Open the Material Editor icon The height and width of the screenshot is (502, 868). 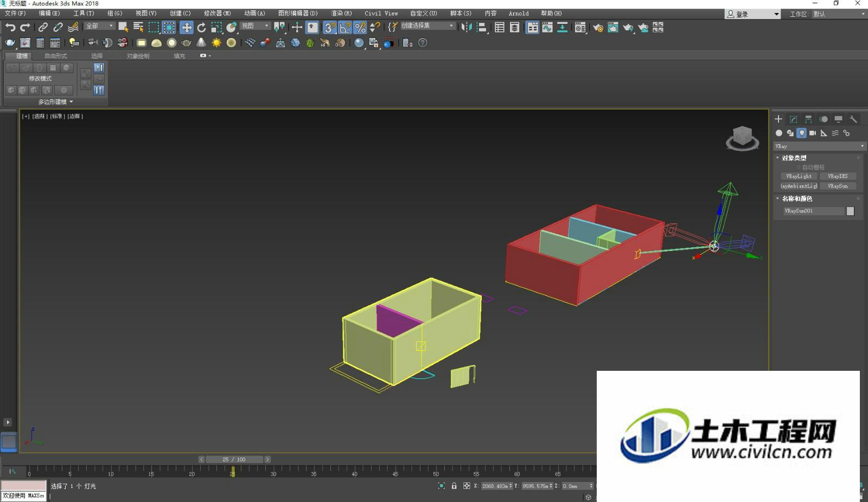(x=580, y=27)
